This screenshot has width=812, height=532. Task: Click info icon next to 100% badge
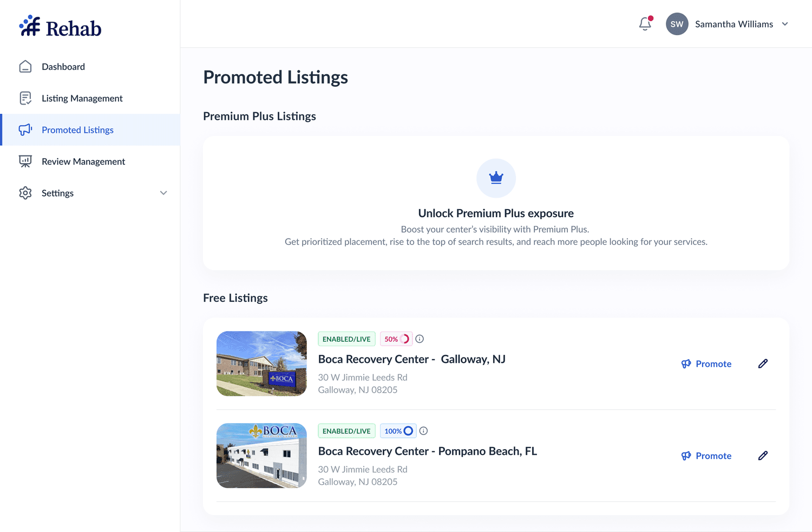click(x=423, y=431)
